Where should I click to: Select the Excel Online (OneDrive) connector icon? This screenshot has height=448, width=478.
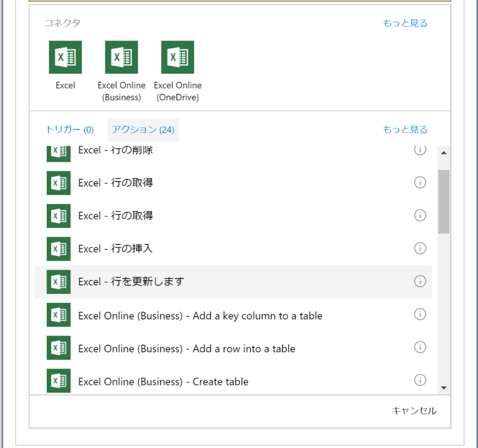click(177, 57)
